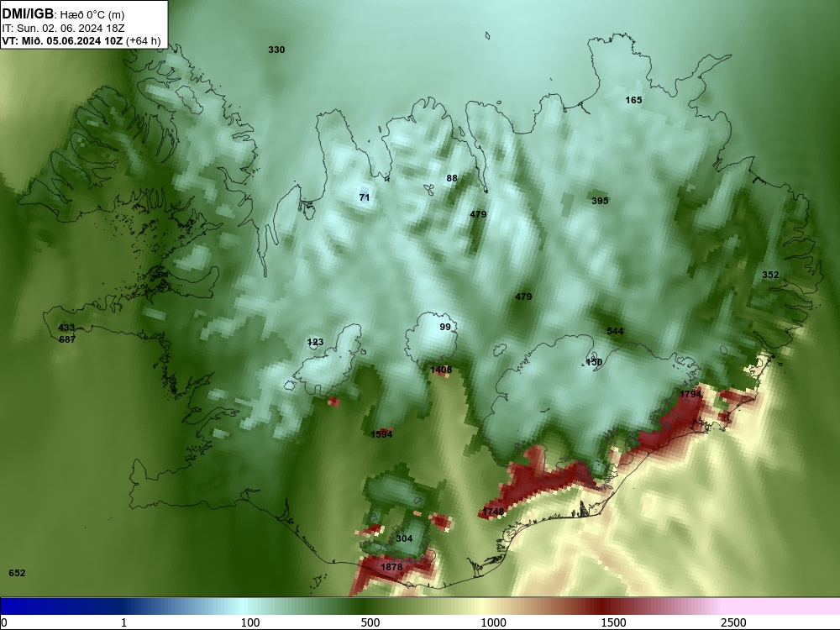840x630 pixels.
Task: Click the 88 value label
Action: pos(452,178)
